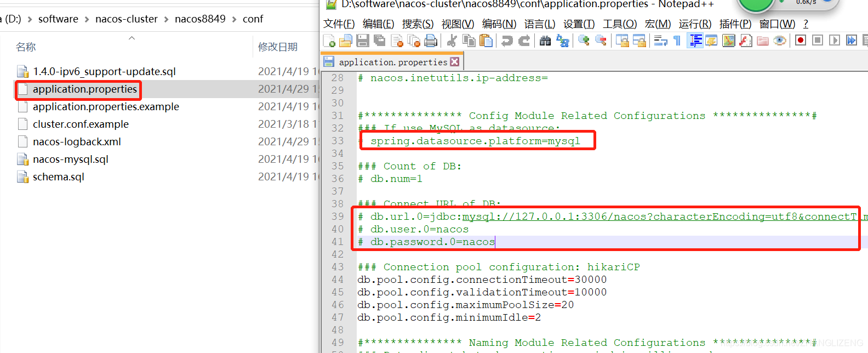Open the 工具(O) menu
The width and height of the screenshot is (868, 353).
[620, 24]
